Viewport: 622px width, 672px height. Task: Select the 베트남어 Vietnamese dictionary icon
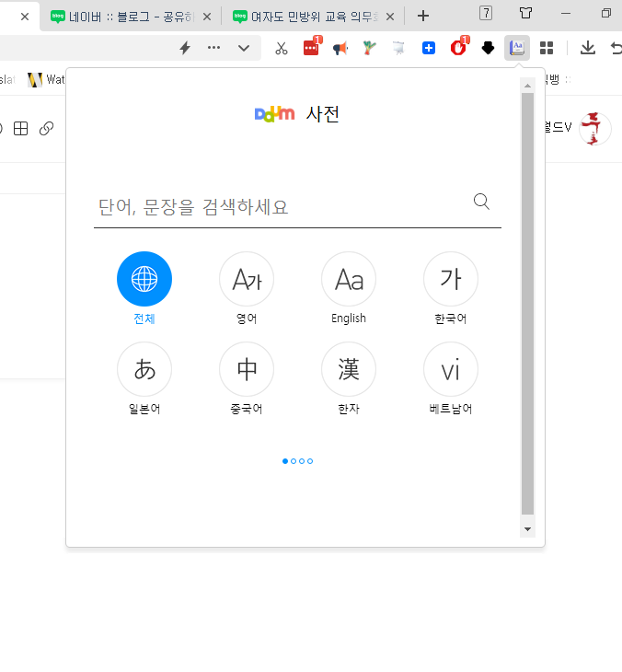point(451,369)
